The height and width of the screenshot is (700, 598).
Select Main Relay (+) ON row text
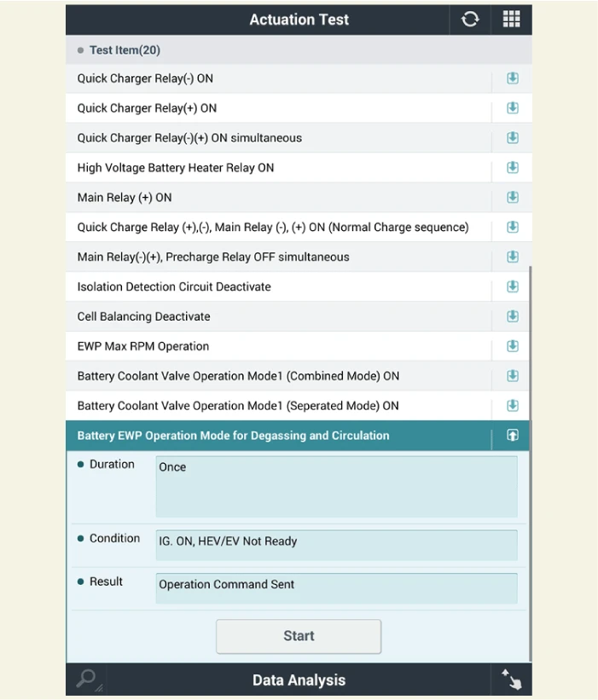pos(125,197)
